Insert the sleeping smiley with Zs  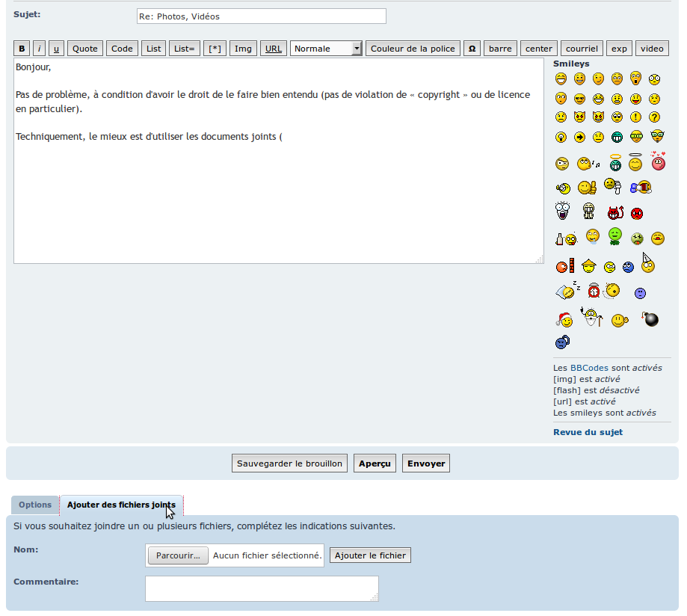point(567,291)
